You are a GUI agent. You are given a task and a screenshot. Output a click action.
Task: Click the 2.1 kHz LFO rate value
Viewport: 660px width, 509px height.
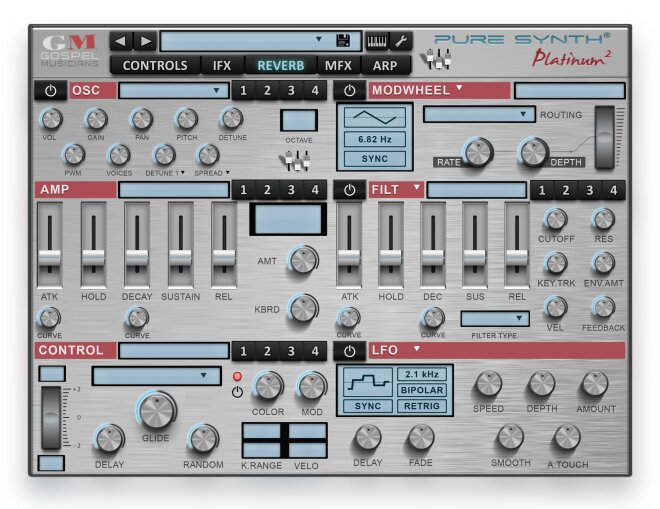(422, 374)
